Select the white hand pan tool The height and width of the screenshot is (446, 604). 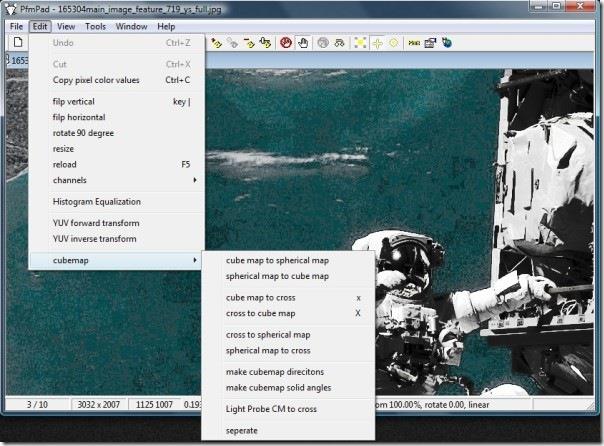[301, 43]
